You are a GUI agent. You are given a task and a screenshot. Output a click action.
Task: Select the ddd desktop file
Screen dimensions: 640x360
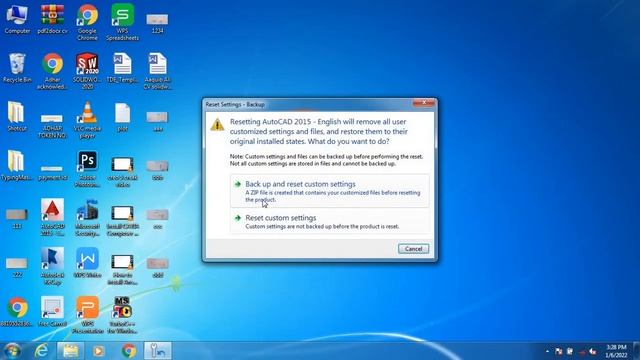click(158, 267)
